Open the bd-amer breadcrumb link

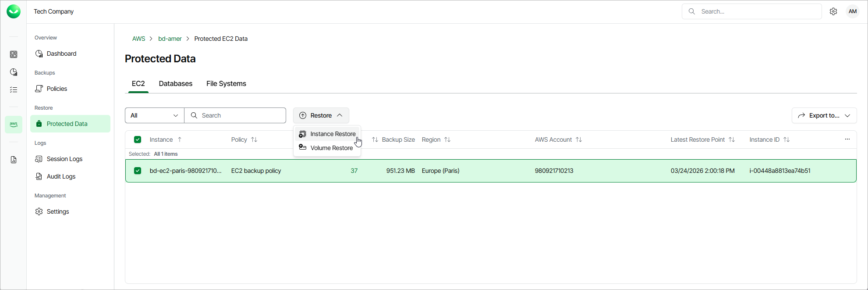170,39
